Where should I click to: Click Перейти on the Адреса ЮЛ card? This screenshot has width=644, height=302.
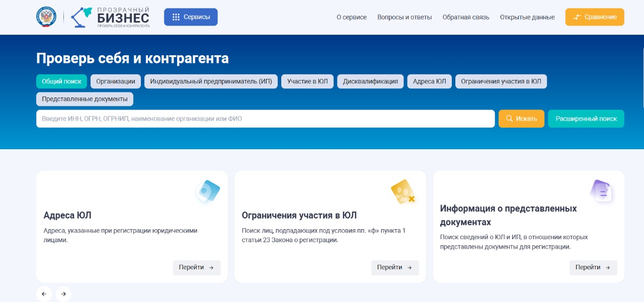tap(196, 267)
